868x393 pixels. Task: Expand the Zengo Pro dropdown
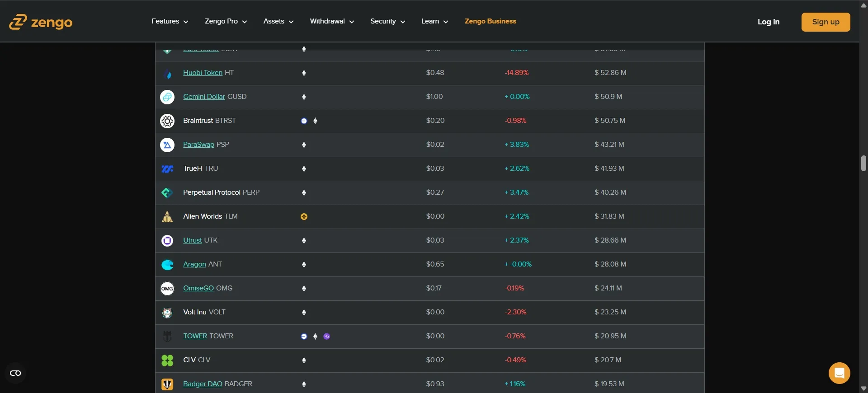tap(226, 21)
